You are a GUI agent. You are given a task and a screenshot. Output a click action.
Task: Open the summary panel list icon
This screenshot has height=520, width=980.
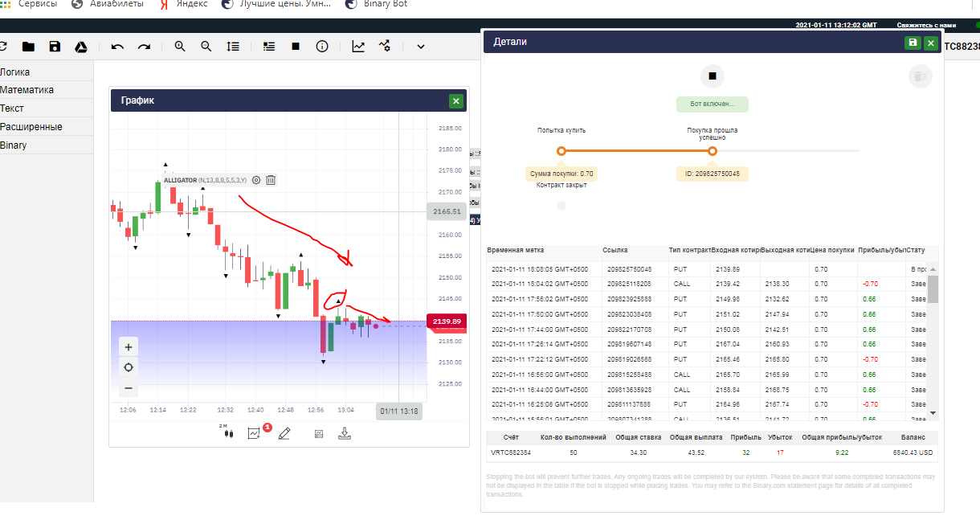tap(269, 47)
